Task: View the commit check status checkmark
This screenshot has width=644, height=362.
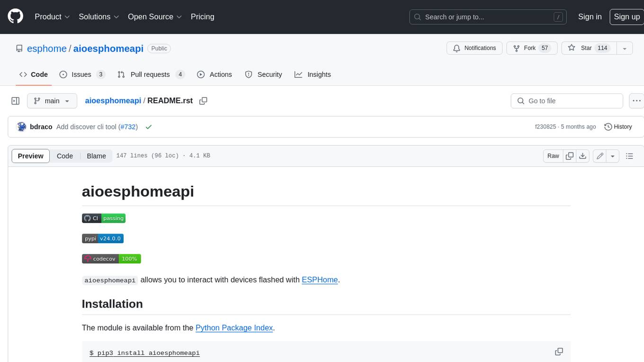Action: [x=149, y=127]
